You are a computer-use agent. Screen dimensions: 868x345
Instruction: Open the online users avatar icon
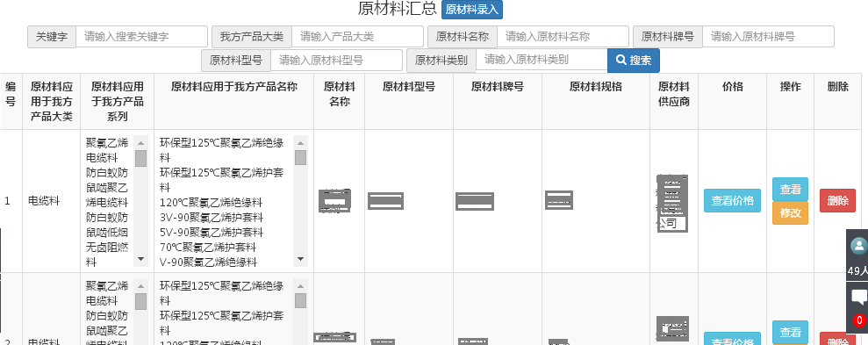coord(859,246)
